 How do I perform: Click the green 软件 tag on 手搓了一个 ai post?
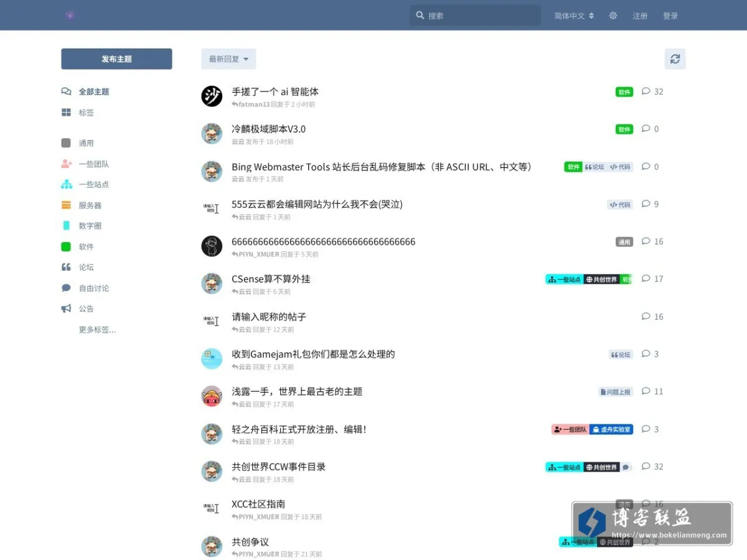click(x=624, y=92)
